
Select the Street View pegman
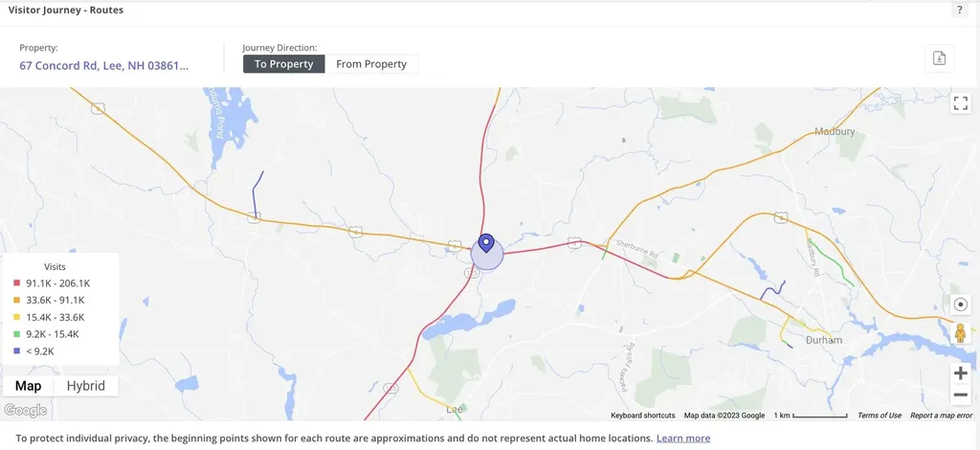point(961,333)
